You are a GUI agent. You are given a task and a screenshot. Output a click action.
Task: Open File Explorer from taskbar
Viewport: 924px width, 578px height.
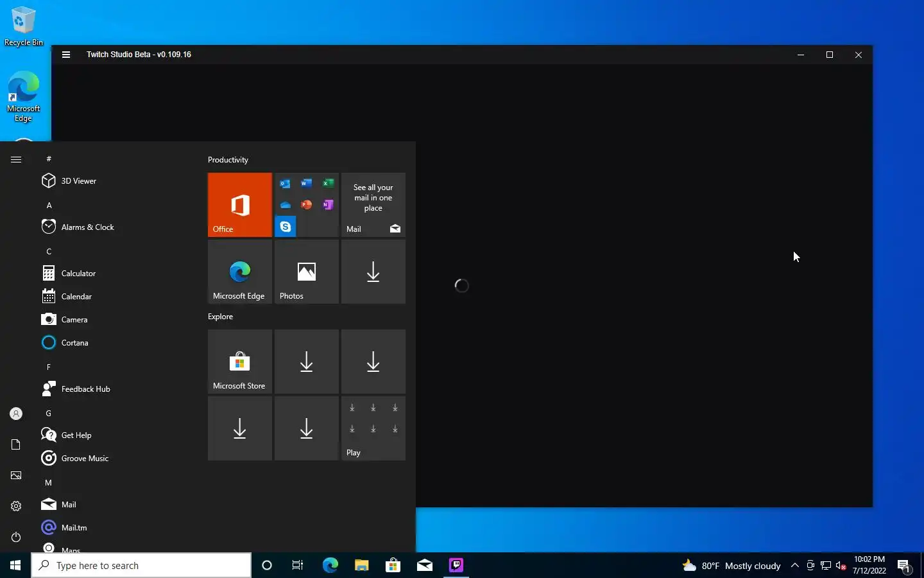click(x=361, y=565)
